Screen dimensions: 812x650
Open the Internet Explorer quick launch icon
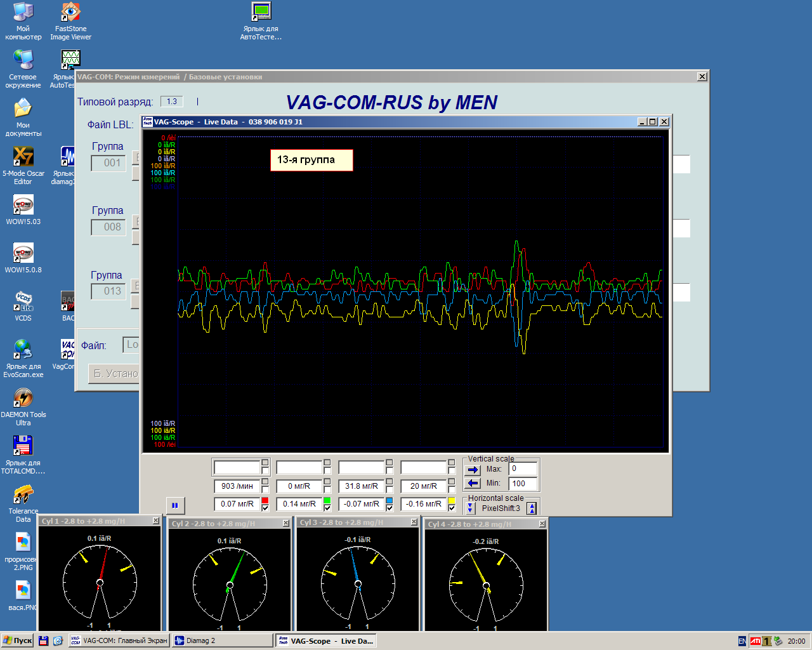coord(58,641)
